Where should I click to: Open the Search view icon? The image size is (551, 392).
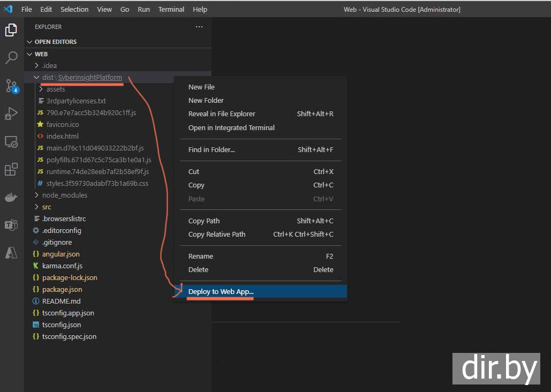coord(11,58)
